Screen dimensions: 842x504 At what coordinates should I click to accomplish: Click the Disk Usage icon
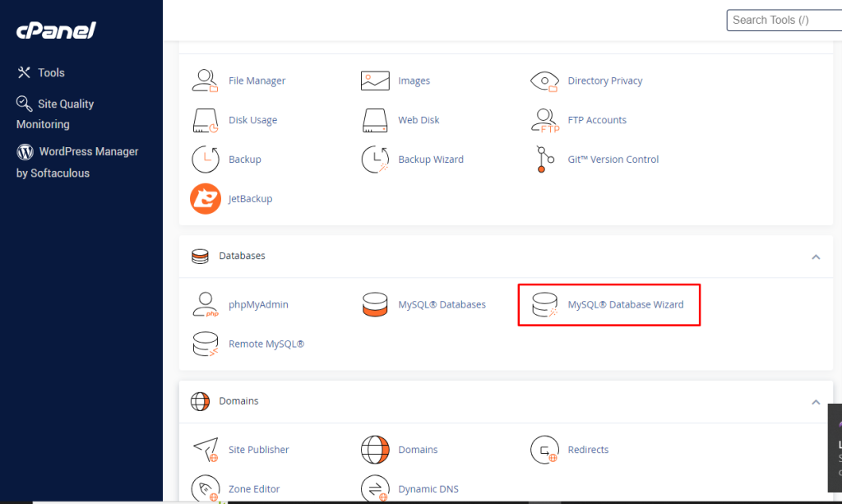point(205,119)
